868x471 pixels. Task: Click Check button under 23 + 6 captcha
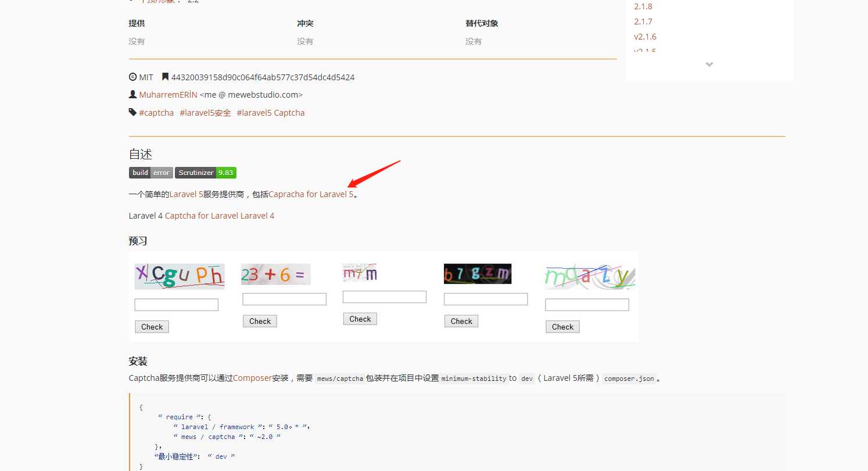260,321
